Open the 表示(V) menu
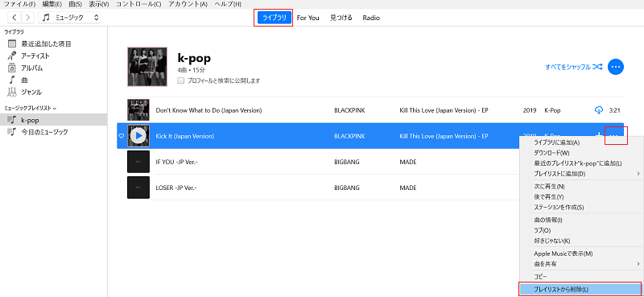 (98, 5)
